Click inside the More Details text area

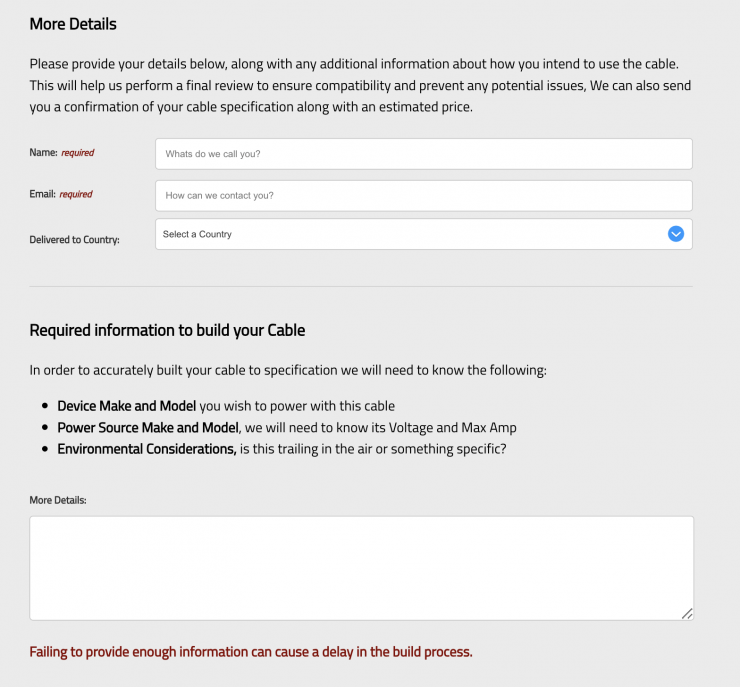(362, 568)
